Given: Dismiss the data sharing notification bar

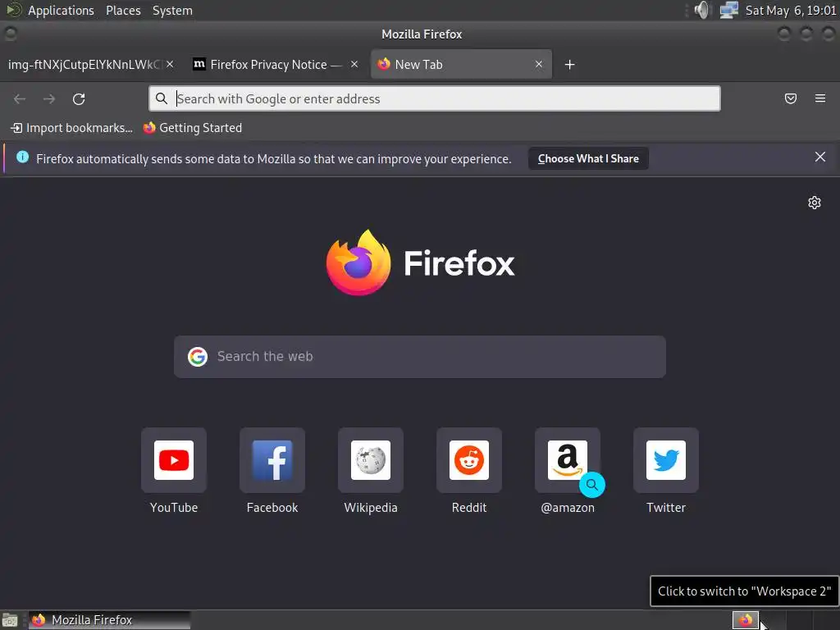Looking at the screenshot, I should (820, 157).
